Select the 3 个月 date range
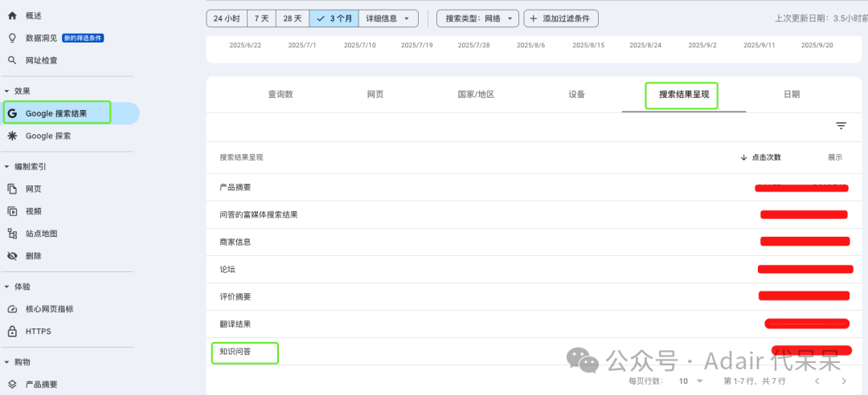This screenshot has width=868, height=395. [334, 18]
